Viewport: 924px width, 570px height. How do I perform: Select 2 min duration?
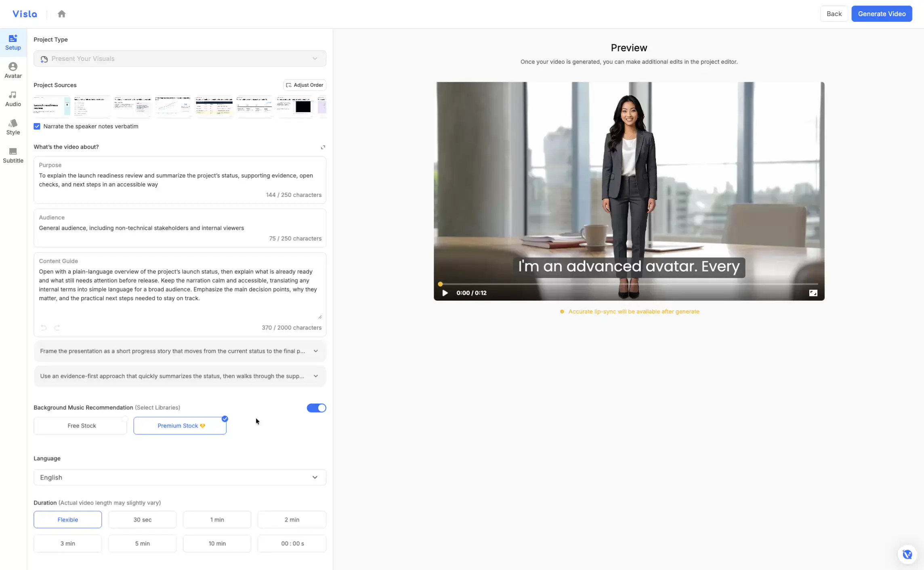coord(292,520)
